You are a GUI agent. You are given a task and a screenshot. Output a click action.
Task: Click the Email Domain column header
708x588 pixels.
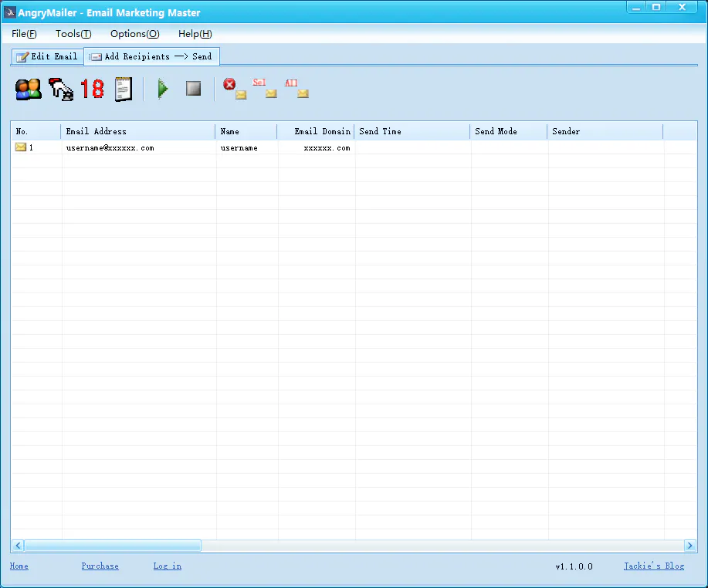[316, 131]
